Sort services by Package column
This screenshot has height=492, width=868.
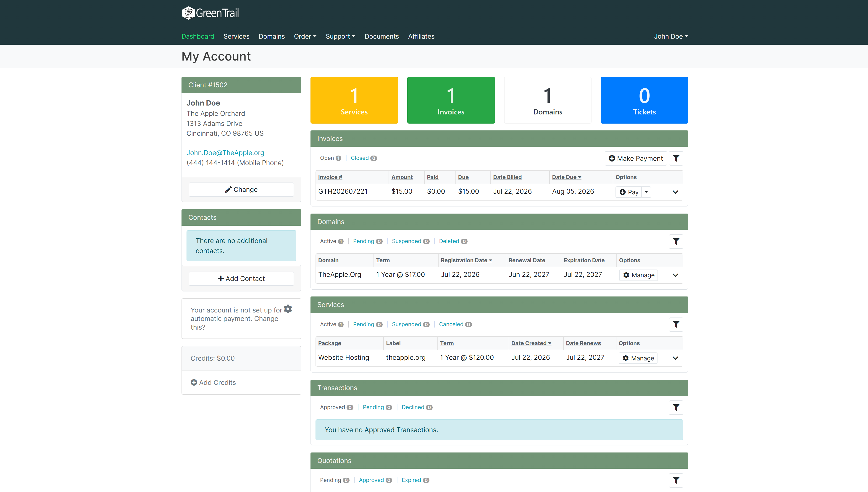pyautogui.click(x=329, y=343)
